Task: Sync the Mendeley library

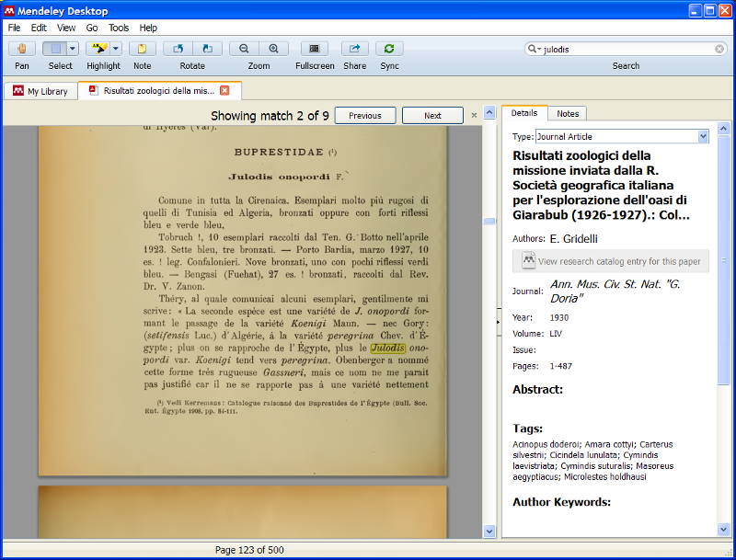Action: 389,49
